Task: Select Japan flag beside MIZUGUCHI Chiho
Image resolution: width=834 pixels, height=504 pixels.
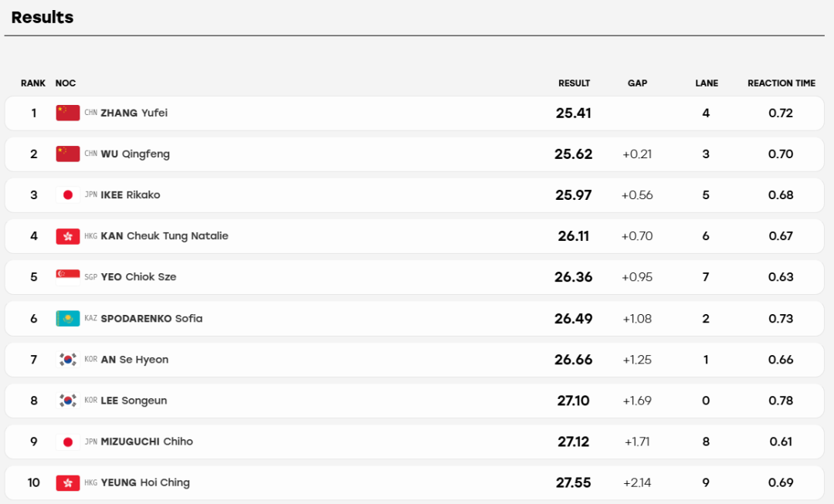Action: pos(67,441)
